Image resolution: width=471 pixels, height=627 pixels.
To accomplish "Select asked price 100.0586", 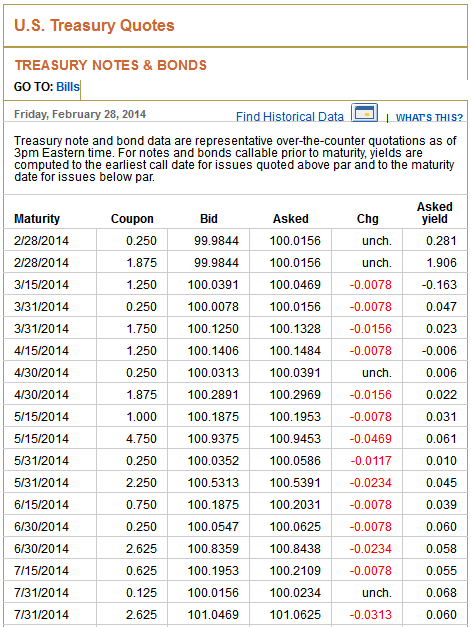I will (295, 461).
